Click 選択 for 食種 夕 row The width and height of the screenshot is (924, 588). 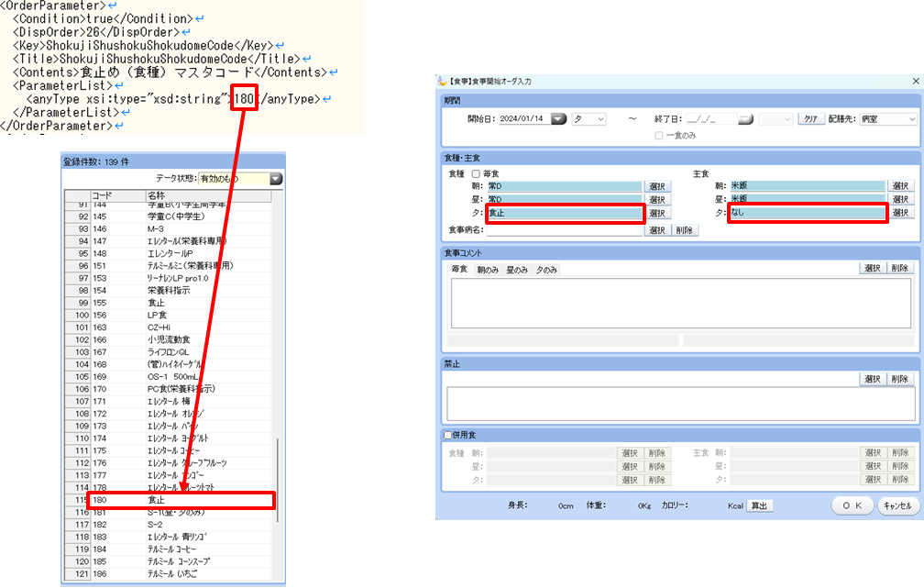pos(657,214)
